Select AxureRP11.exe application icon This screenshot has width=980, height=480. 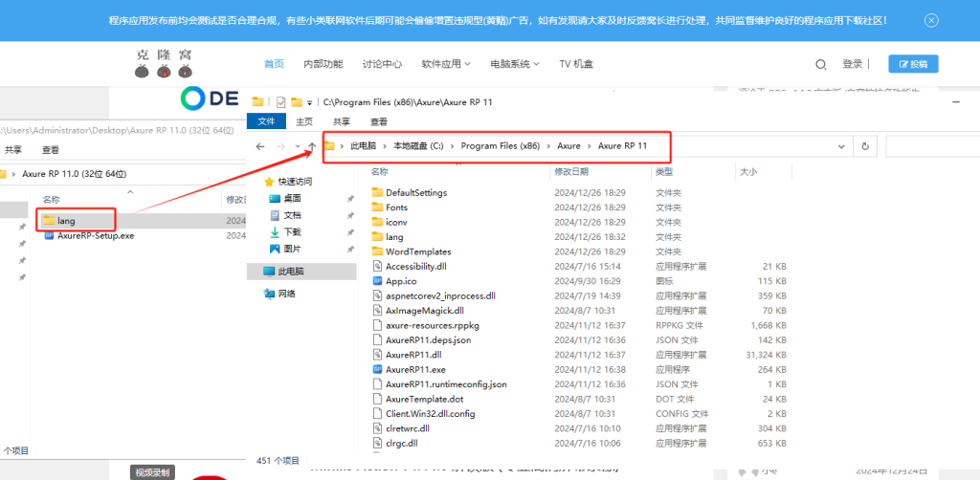[x=377, y=369]
